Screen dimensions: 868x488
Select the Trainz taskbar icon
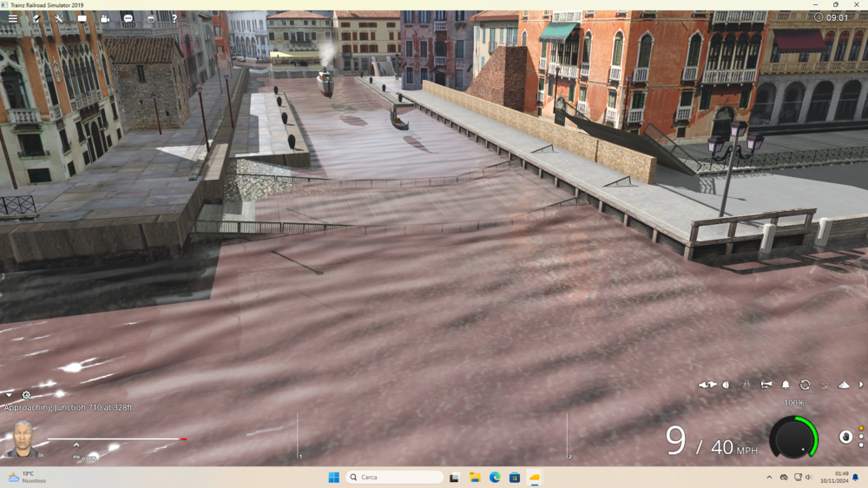534,477
